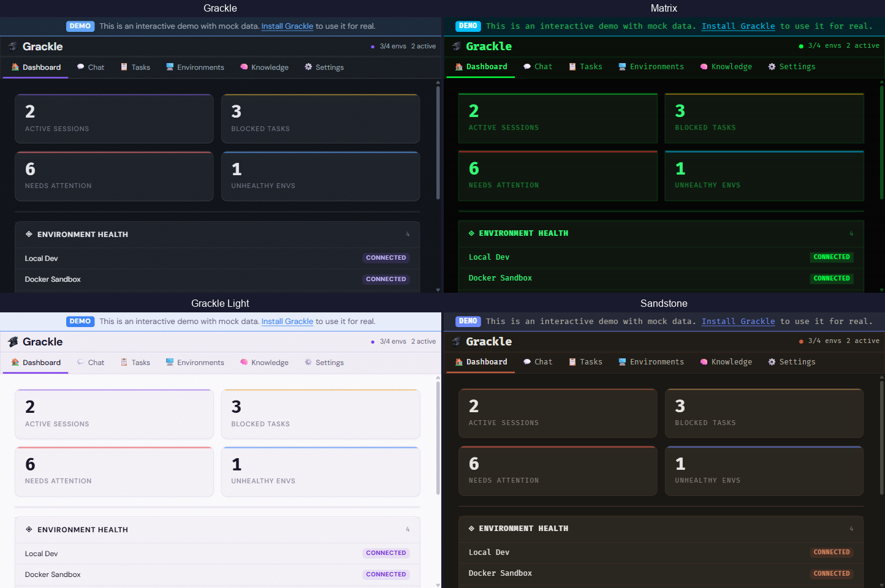Click the Settings gear icon in the Grackle panel
The image size is (885, 588).
coord(308,67)
